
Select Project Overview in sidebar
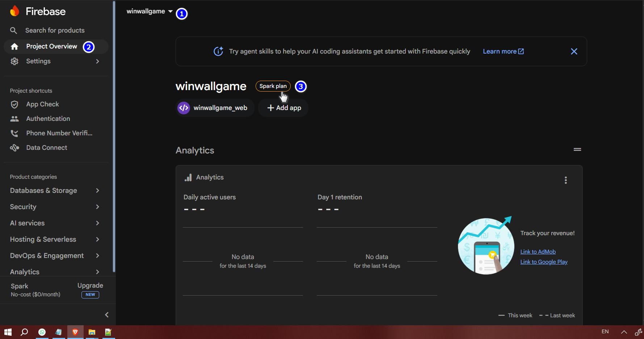pyautogui.click(x=51, y=46)
